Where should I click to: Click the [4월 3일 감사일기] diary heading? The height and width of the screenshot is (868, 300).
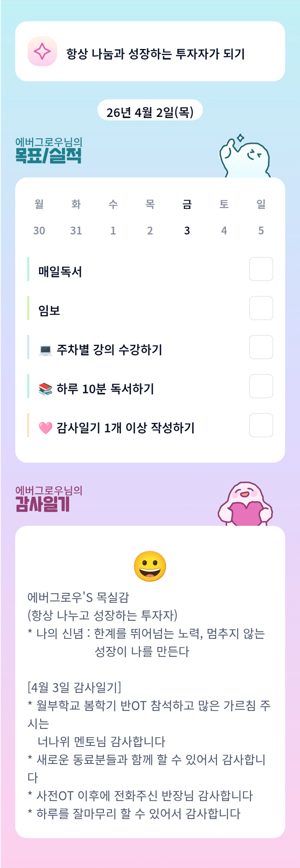(x=74, y=687)
